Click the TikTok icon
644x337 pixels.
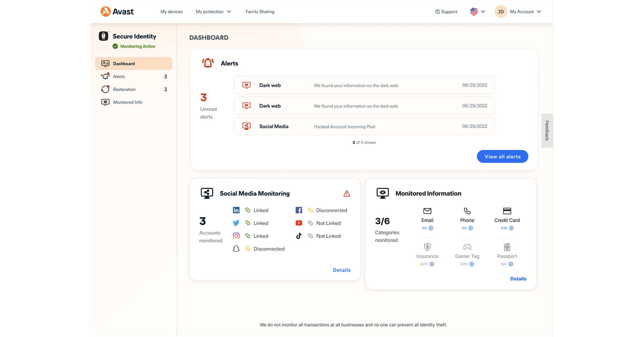coord(299,236)
